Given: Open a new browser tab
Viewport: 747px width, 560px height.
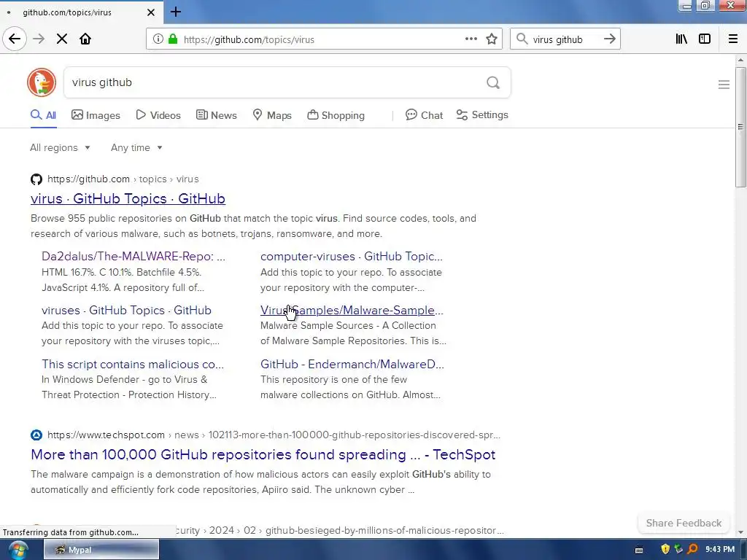Looking at the screenshot, I should pyautogui.click(x=175, y=12).
